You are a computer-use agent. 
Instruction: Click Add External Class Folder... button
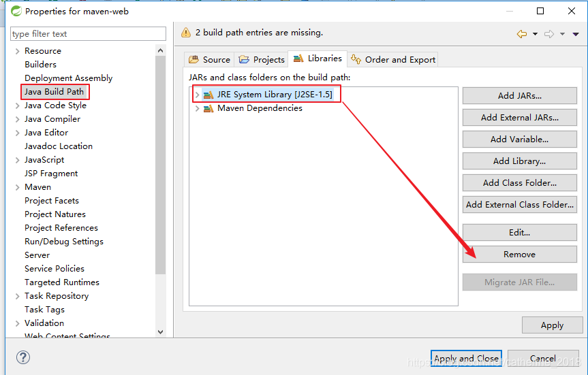pos(519,205)
